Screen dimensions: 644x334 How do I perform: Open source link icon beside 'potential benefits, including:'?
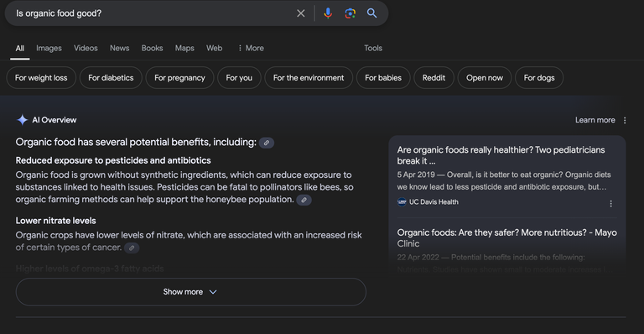click(x=267, y=143)
